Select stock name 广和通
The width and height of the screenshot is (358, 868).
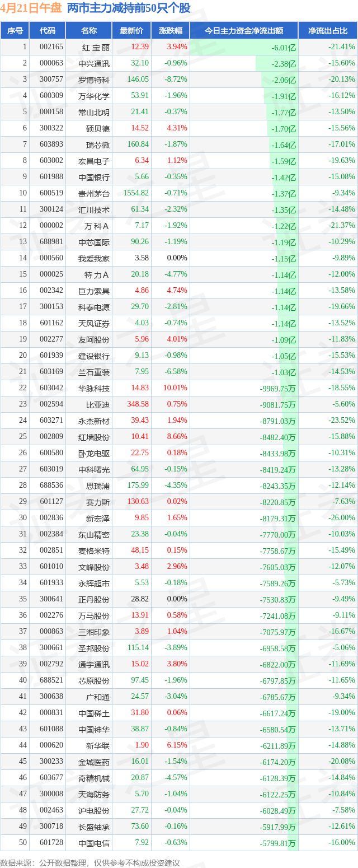98,697
